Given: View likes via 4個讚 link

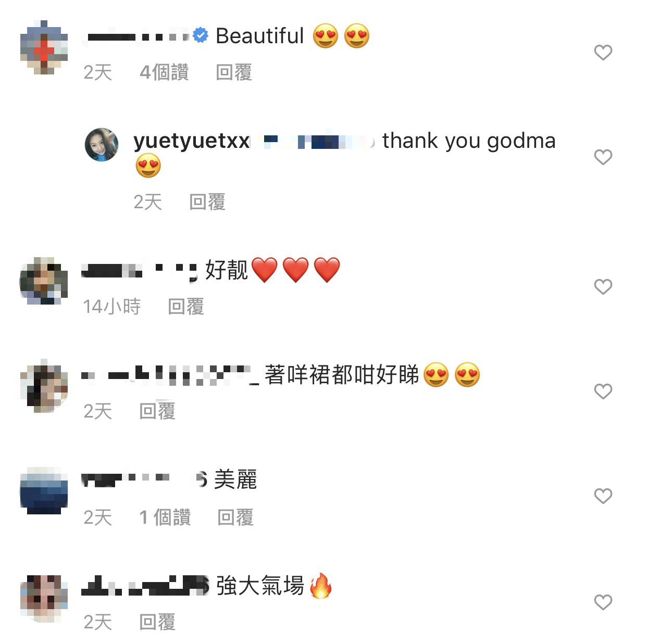Looking at the screenshot, I should pyautogui.click(x=164, y=72).
